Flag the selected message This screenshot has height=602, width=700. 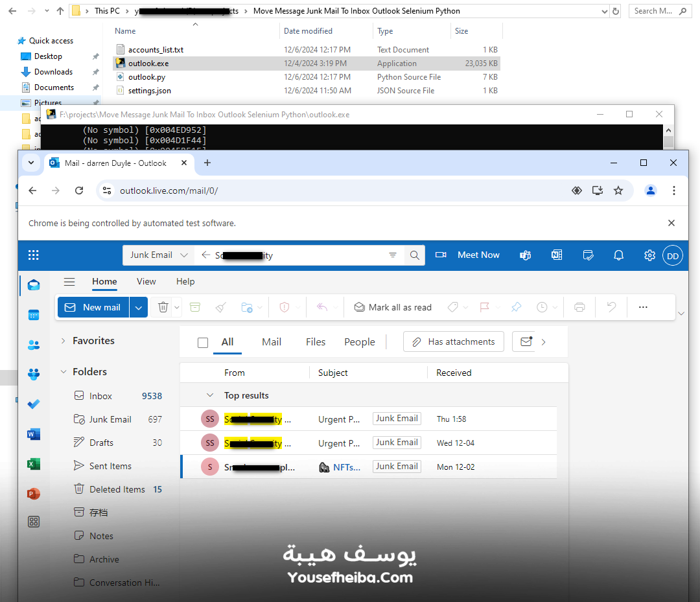click(x=485, y=307)
